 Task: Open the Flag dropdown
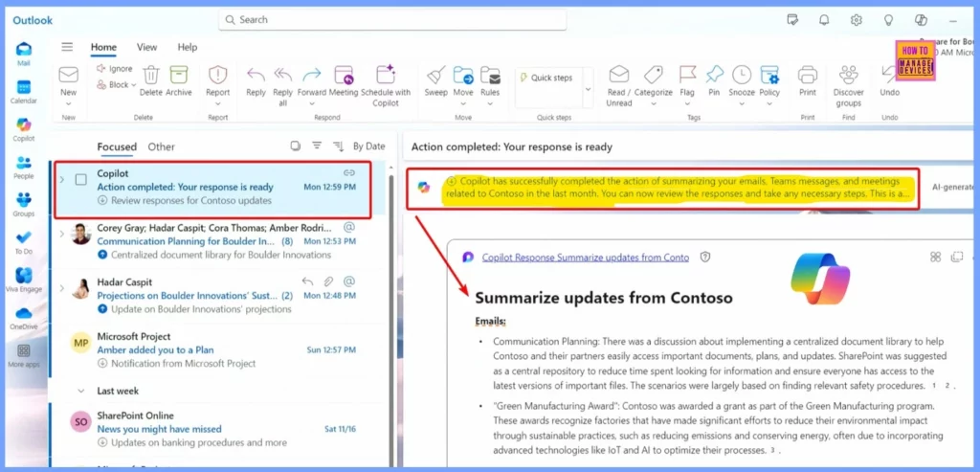687,103
